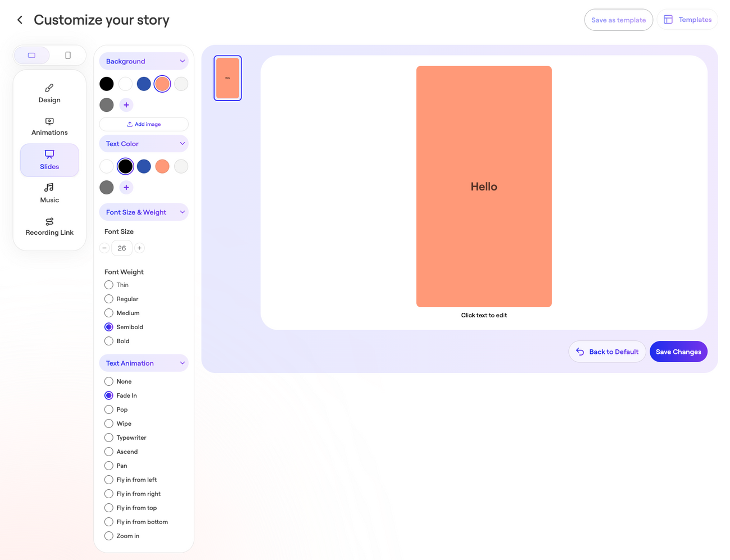Select the orange slide thumbnail
The height and width of the screenshot is (560, 730).
coord(227,78)
